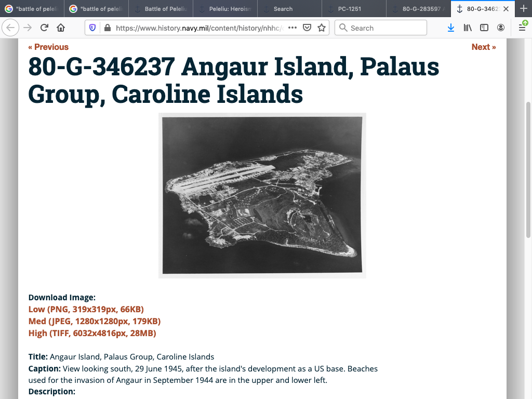
Task: Open a new tab with the plus button
Action: point(523,9)
